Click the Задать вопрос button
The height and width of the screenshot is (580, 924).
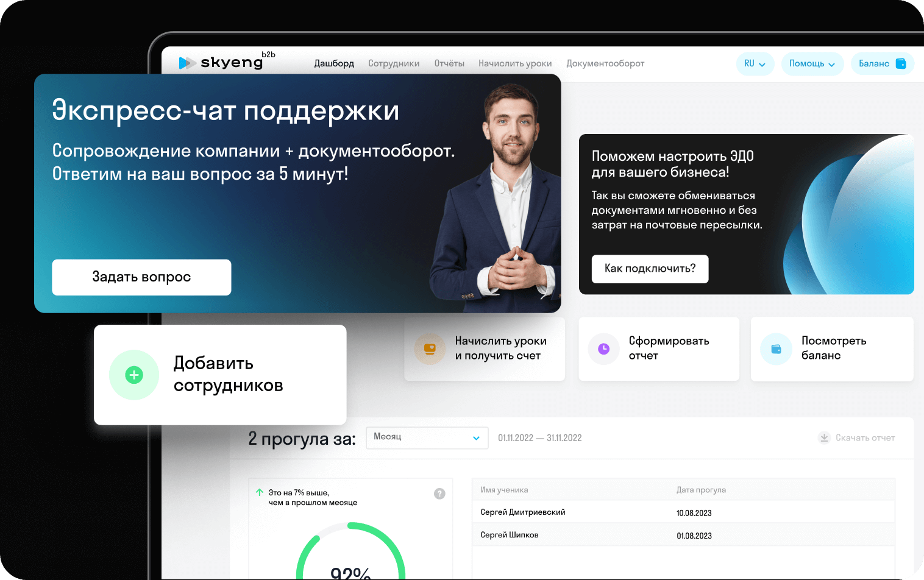141,277
